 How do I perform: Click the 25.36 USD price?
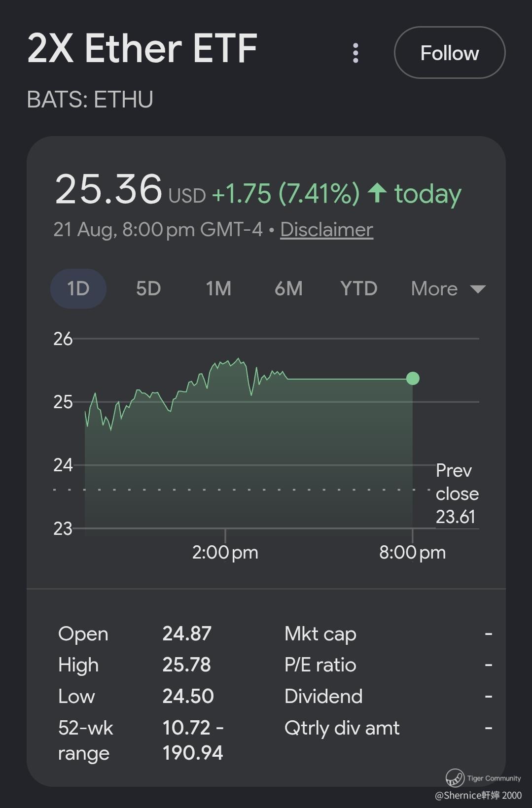coord(130,190)
